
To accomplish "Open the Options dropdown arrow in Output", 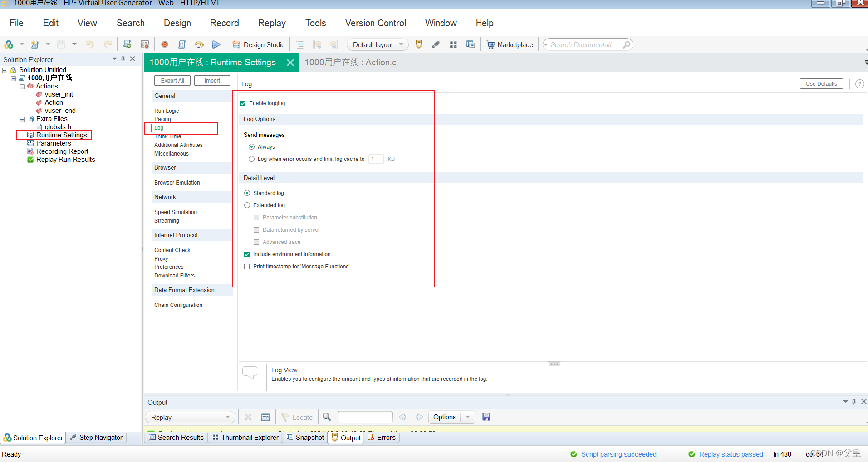I will [468, 417].
